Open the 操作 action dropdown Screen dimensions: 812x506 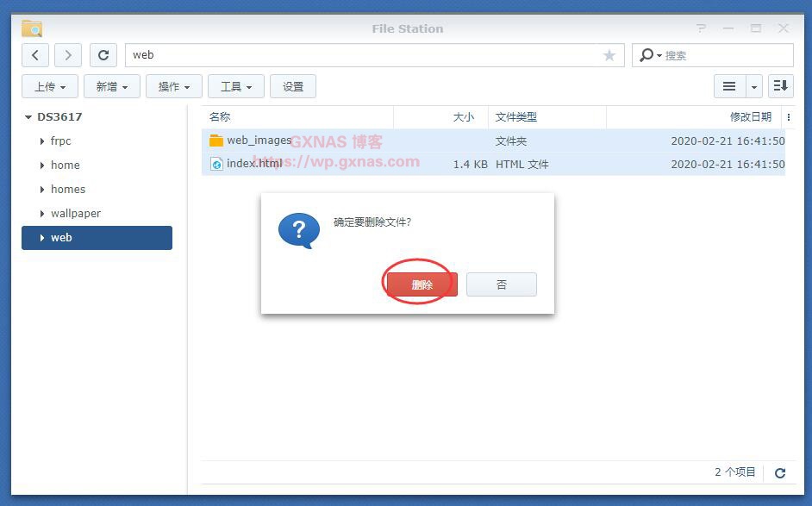point(174,86)
